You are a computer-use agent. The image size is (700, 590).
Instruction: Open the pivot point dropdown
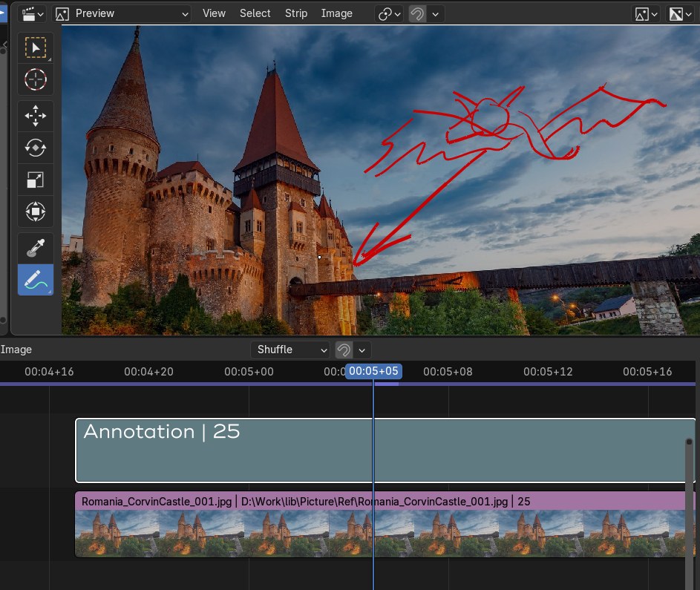coord(389,14)
